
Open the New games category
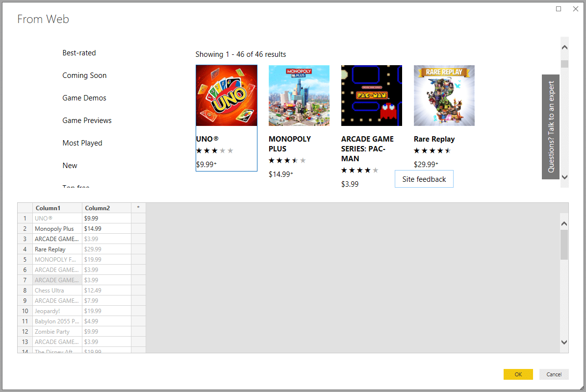click(x=70, y=165)
